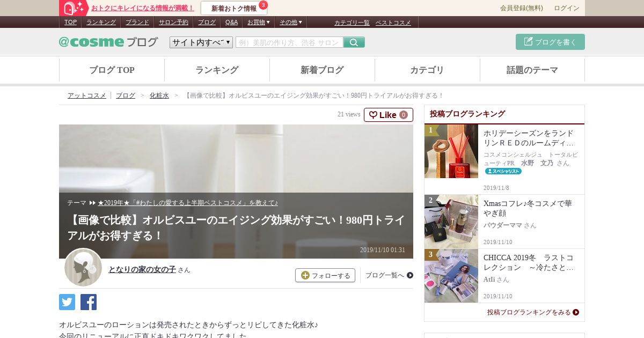Open rank 3 CHICCA thumbnail
This screenshot has width=644, height=338.
pos(451,276)
